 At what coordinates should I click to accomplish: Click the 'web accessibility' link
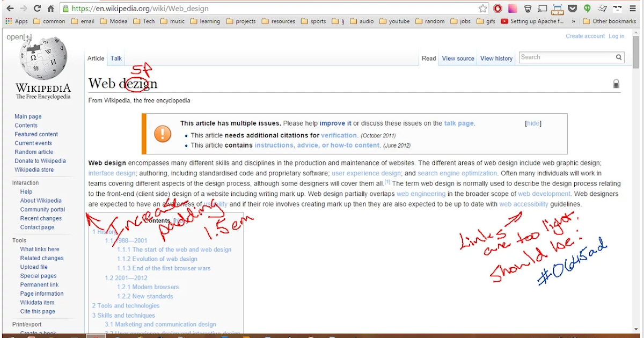pos(524,204)
